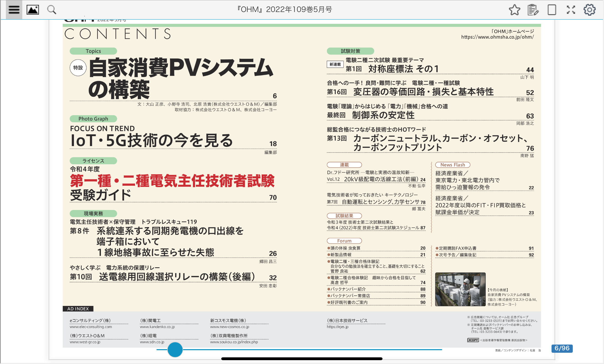
Task: Open the viewer settings gear
Action: pyautogui.click(x=589, y=10)
